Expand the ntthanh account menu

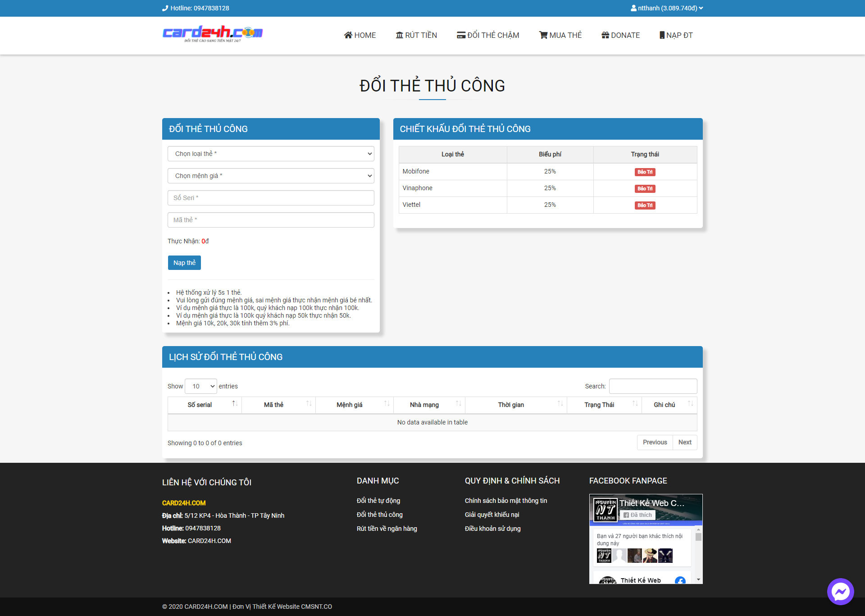pos(666,8)
